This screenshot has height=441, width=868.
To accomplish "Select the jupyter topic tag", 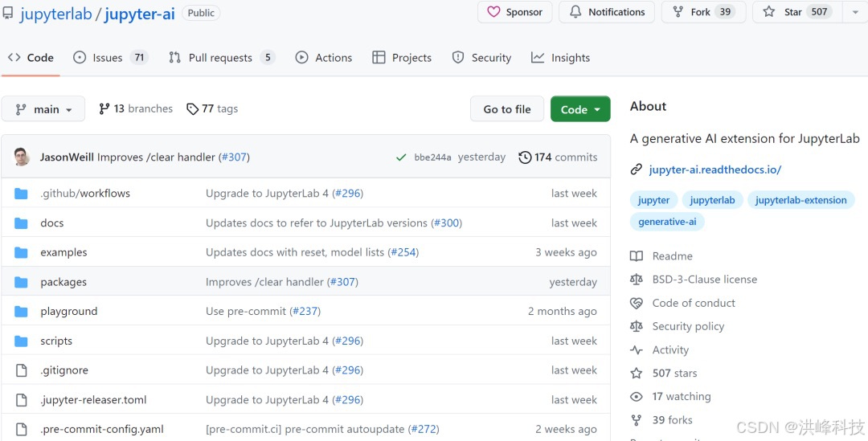I will click(653, 200).
